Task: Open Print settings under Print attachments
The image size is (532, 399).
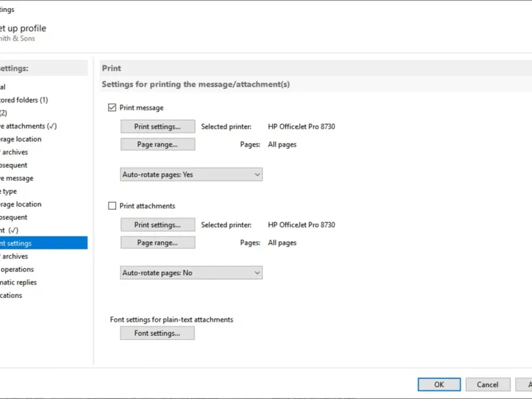Action: [158, 225]
